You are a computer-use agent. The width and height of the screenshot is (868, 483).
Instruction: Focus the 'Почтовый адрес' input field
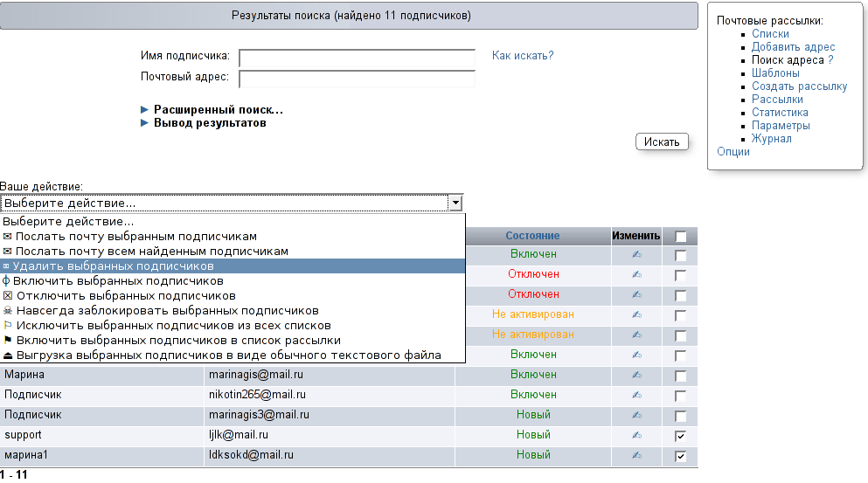point(357,79)
